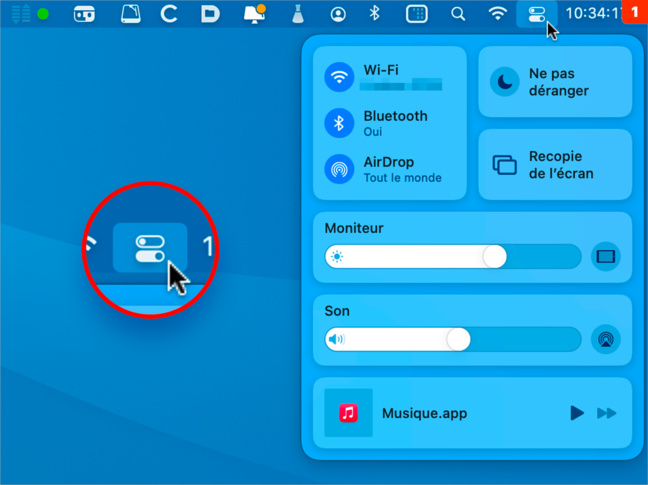
Task: Click the 'Oui' Bluetooth status text
Action: click(x=373, y=132)
